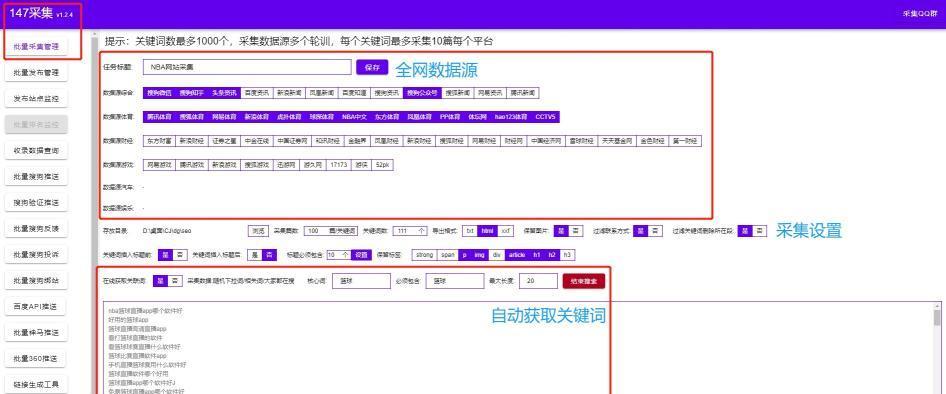The height and width of the screenshot is (394, 946).
Task: Enable the 新浪新闻 data source
Action: point(289,93)
